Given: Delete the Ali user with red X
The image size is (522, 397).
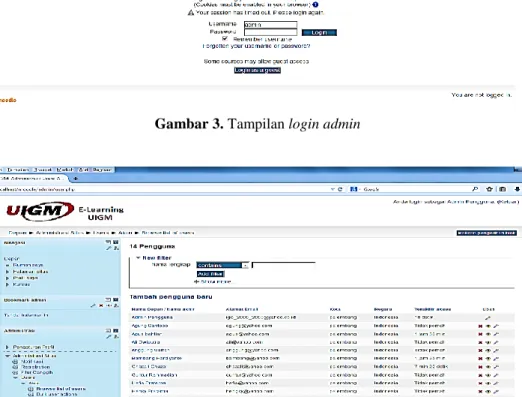Looking at the screenshot, I should (x=480, y=342).
